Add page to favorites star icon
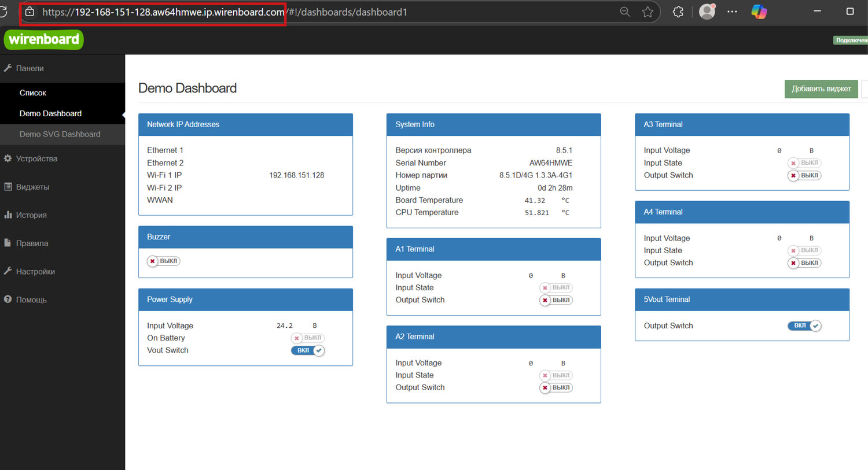Viewport: 868px width, 470px height. [x=648, y=12]
